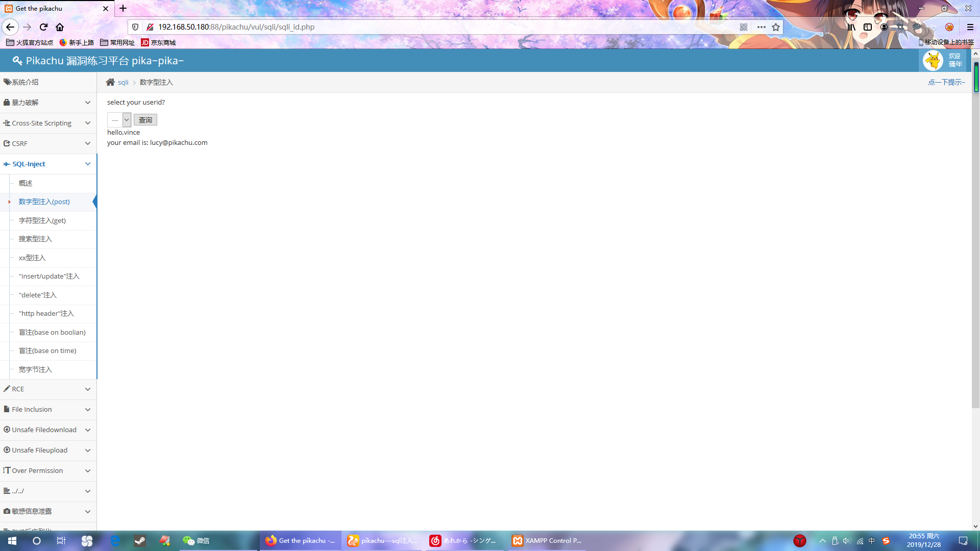980x551 pixels.
Task: Click the 点一下提示 hint link
Action: [x=946, y=82]
